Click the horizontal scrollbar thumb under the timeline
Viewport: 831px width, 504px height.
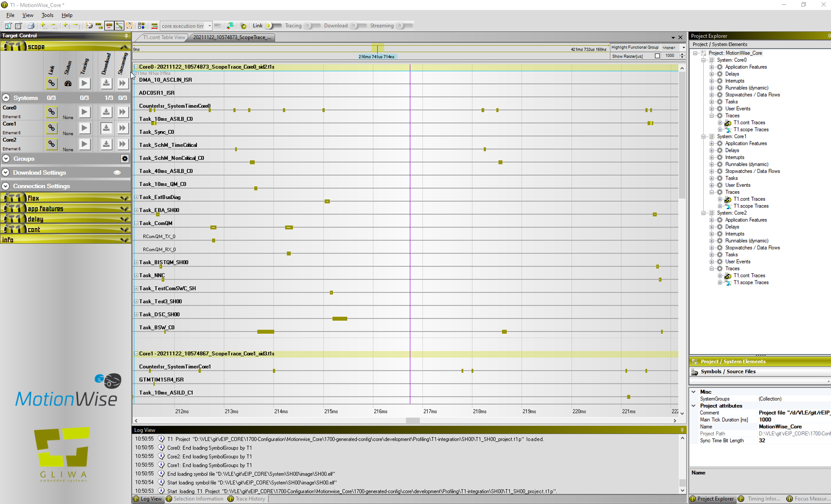[x=413, y=421]
